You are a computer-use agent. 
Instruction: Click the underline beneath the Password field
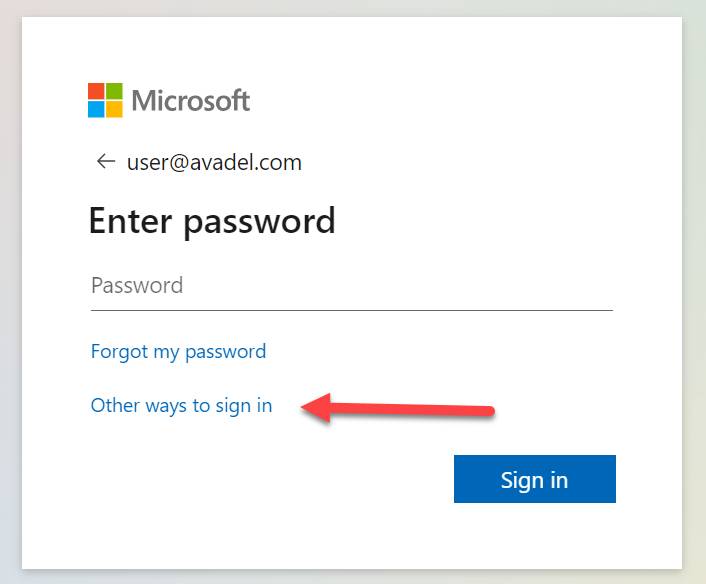pos(352,310)
